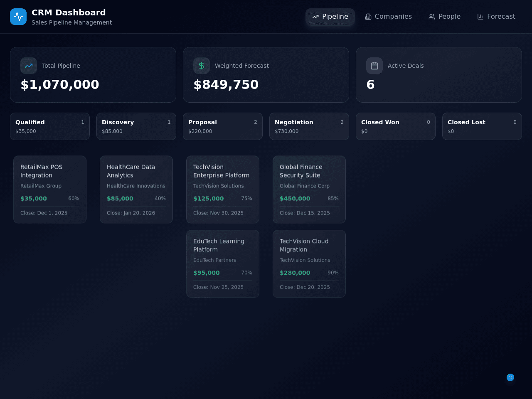532x399 pixels.
Task: Click the Close: Jan 20, 2026 date
Action: (131, 213)
